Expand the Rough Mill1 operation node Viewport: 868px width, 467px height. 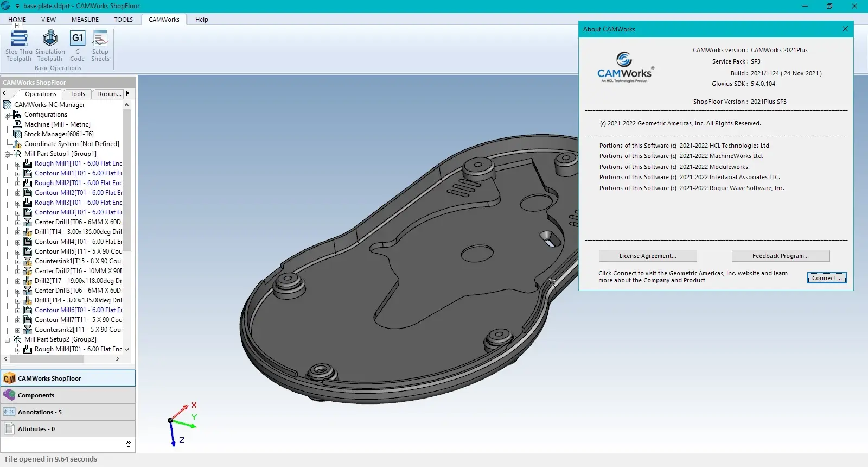click(x=18, y=164)
